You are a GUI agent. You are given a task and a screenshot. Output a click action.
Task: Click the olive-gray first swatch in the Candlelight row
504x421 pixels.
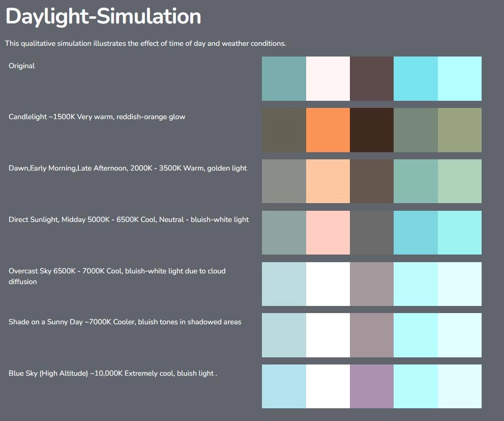[284, 130]
